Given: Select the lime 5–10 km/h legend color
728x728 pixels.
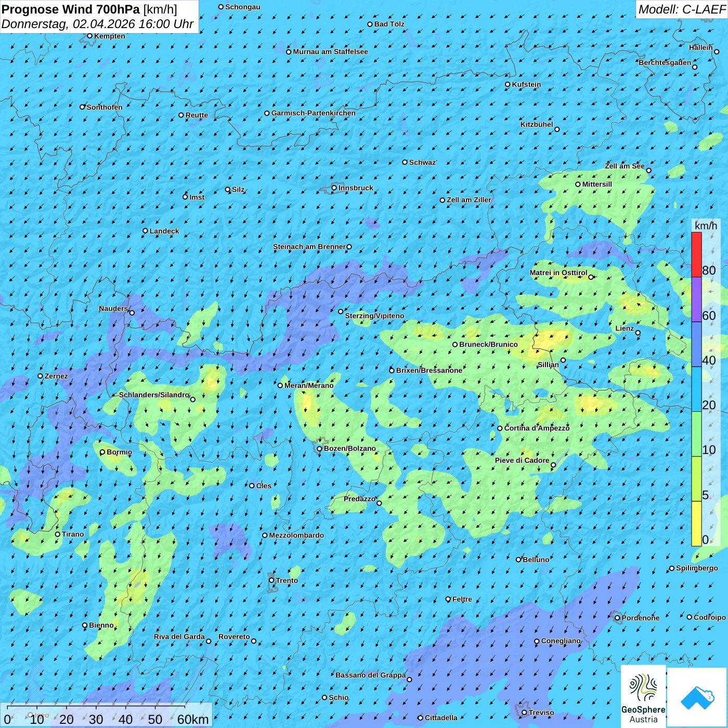Looking at the screenshot, I should (696, 479).
